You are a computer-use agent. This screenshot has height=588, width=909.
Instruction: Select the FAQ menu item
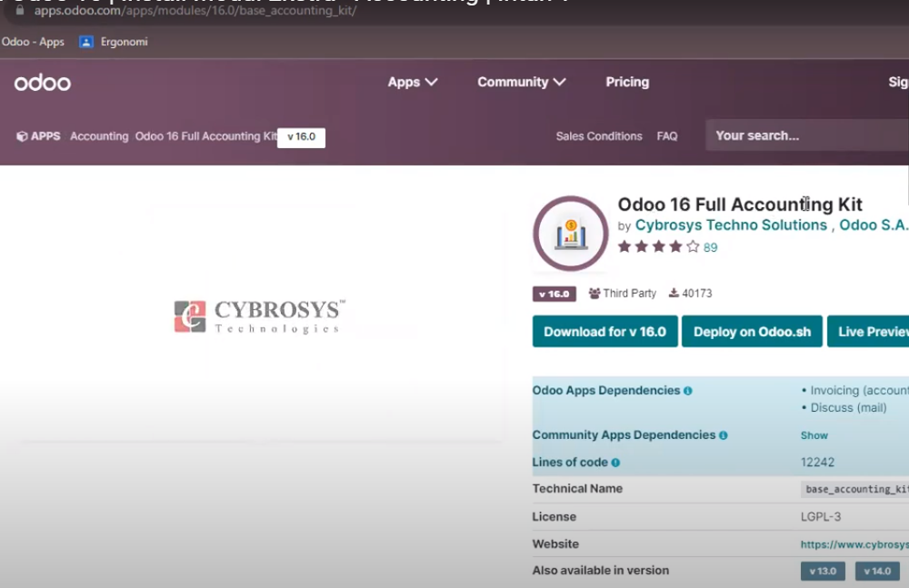667,135
